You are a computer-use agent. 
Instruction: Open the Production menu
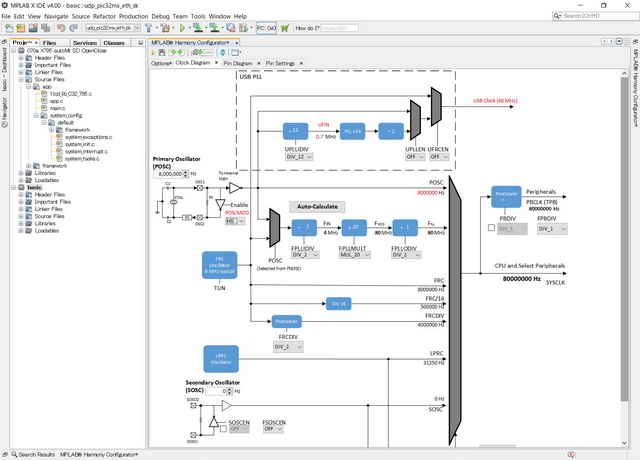tap(133, 17)
